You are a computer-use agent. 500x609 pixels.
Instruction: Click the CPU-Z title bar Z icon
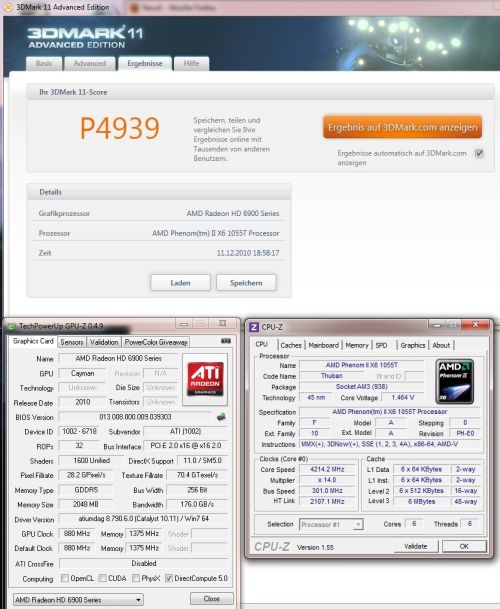pos(254,327)
